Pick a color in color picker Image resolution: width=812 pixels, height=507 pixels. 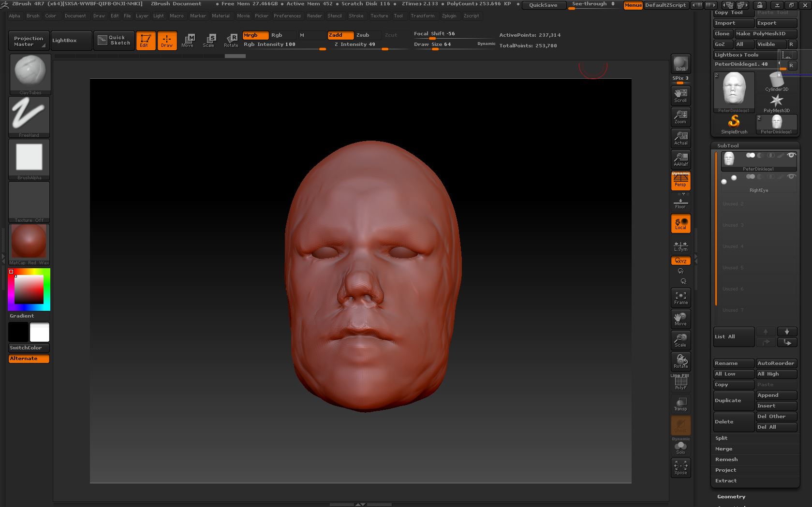[x=29, y=289]
